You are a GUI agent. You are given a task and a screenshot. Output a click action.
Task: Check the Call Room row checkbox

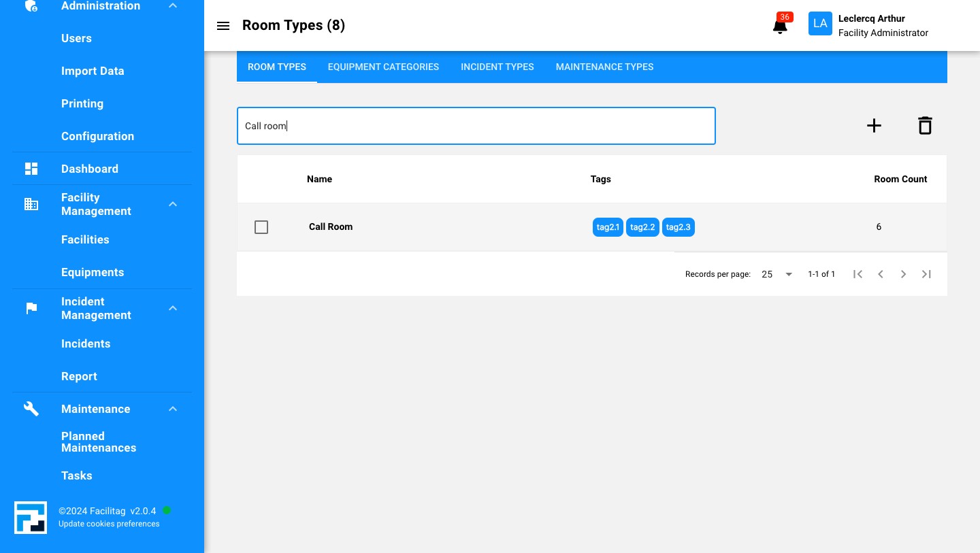(x=261, y=227)
